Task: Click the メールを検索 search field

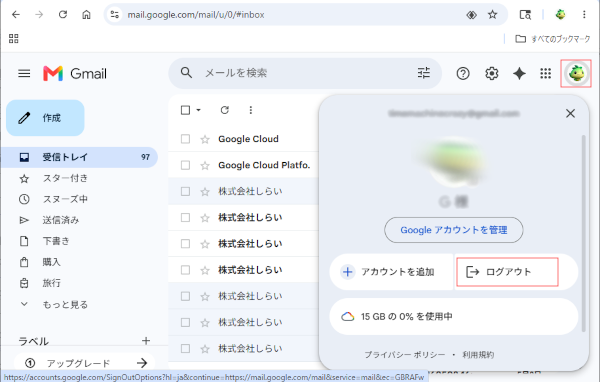Action: pos(305,73)
